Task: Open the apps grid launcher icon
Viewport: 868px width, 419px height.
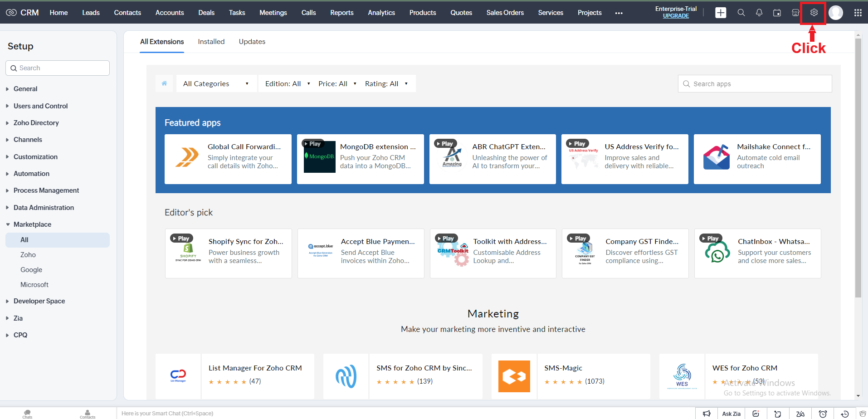Action: click(x=858, y=13)
